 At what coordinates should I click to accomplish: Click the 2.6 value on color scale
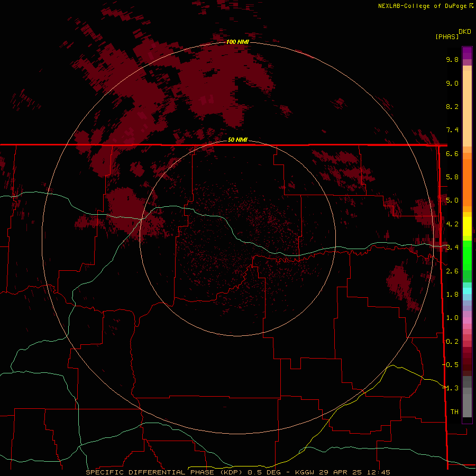point(452,271)
